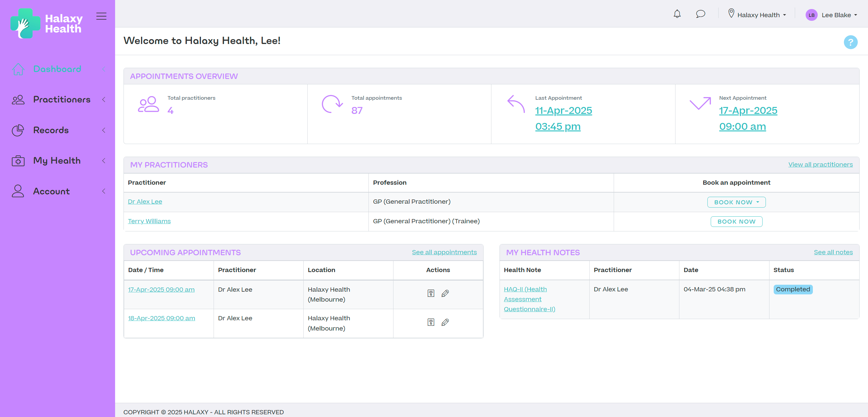Open BOOK NOW dropdown for Dr Alex Lee

point(736,202)
